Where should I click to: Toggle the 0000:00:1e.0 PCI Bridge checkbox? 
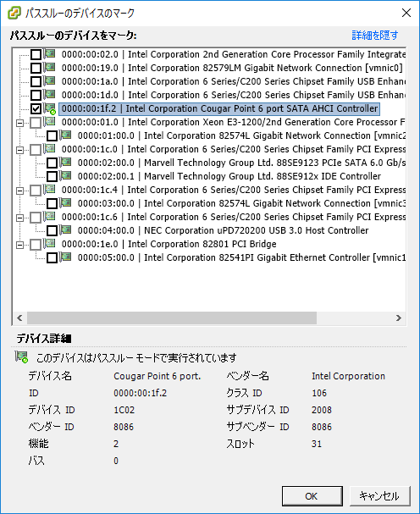[36, 244]
